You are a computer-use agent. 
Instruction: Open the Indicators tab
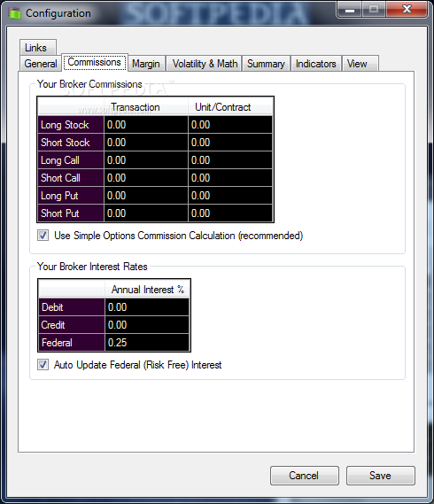315,63
